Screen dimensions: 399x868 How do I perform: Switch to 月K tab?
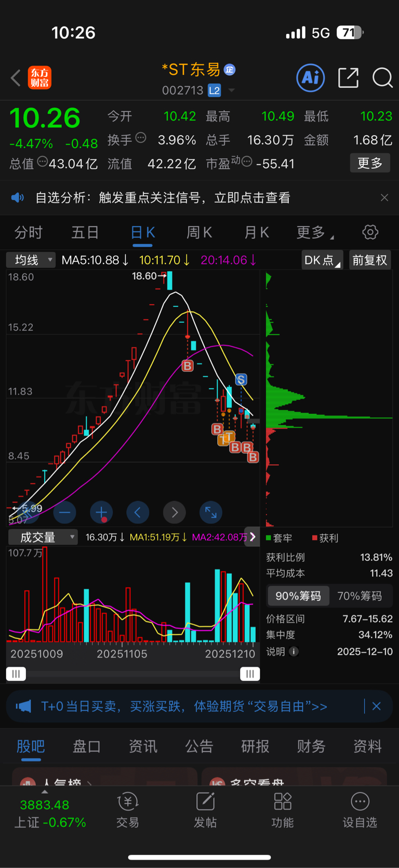coord(257,232)
